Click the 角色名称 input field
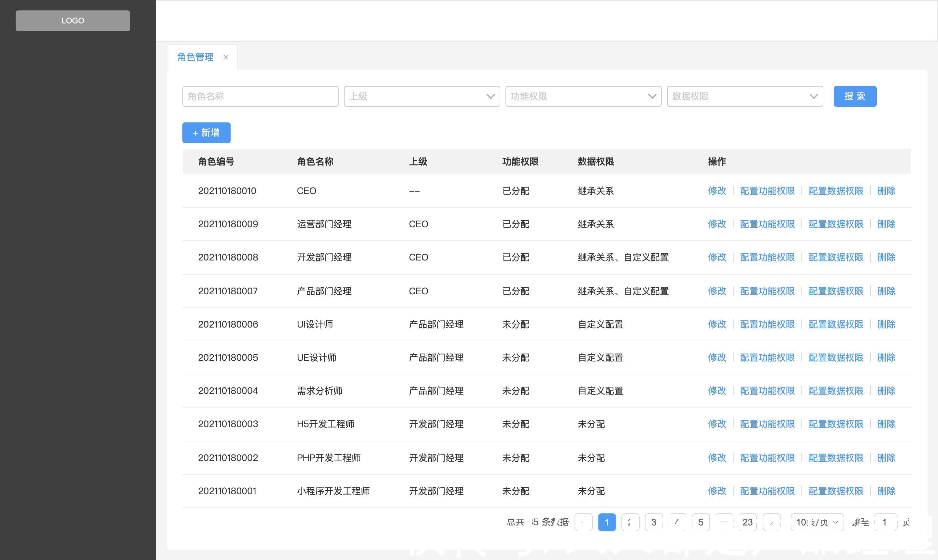This screenshot has width=938, height=560. [260, 96]
